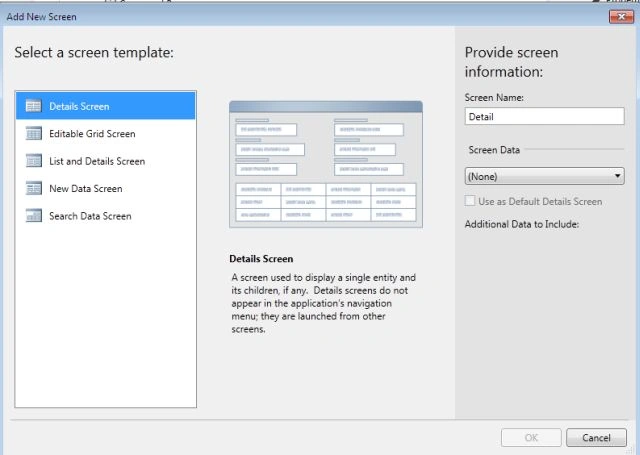Enable Use as Default Details Screen checkbox
The image size is (640, 455).
470,201
